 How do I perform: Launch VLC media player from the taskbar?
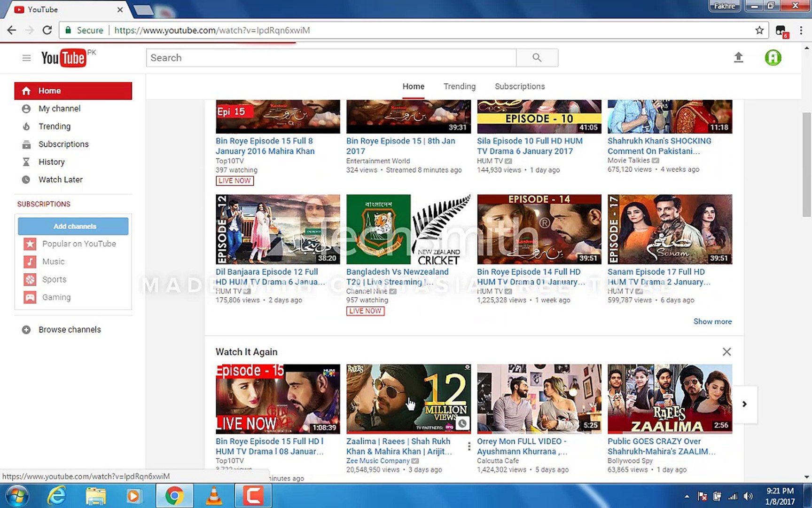214,495
